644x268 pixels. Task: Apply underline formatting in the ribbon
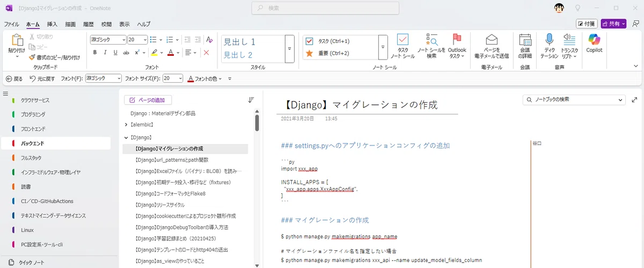click(115, 53)
